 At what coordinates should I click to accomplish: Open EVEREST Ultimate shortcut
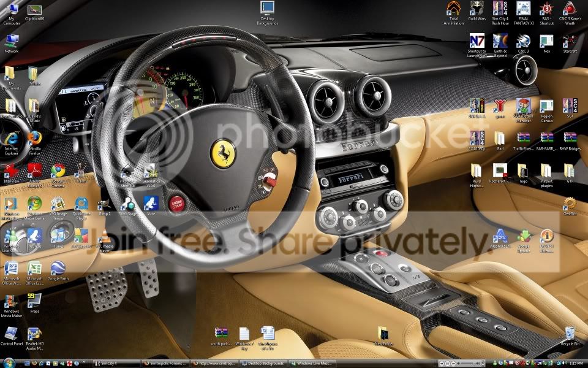click(547, 240)
